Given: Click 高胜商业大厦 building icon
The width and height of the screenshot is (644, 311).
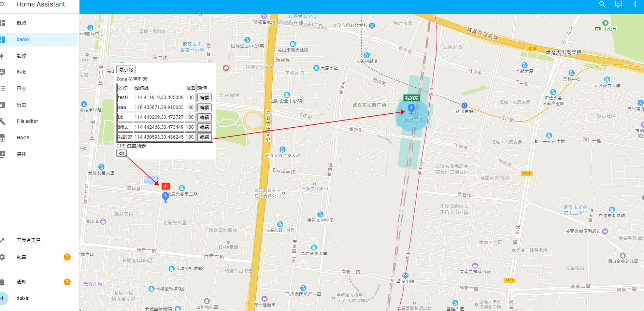Looking at the screenshot, I should click(314, 248).
